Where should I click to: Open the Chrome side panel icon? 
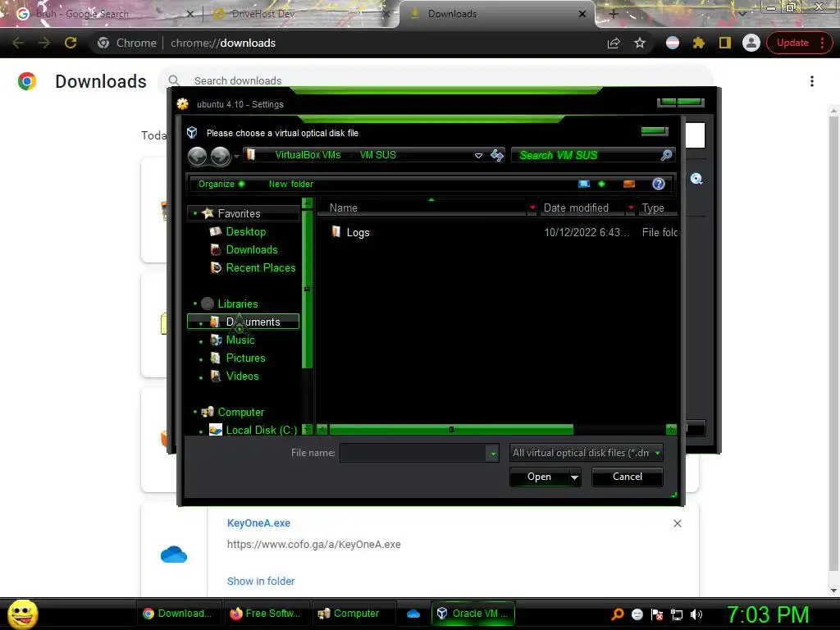(x=725, y=43)
